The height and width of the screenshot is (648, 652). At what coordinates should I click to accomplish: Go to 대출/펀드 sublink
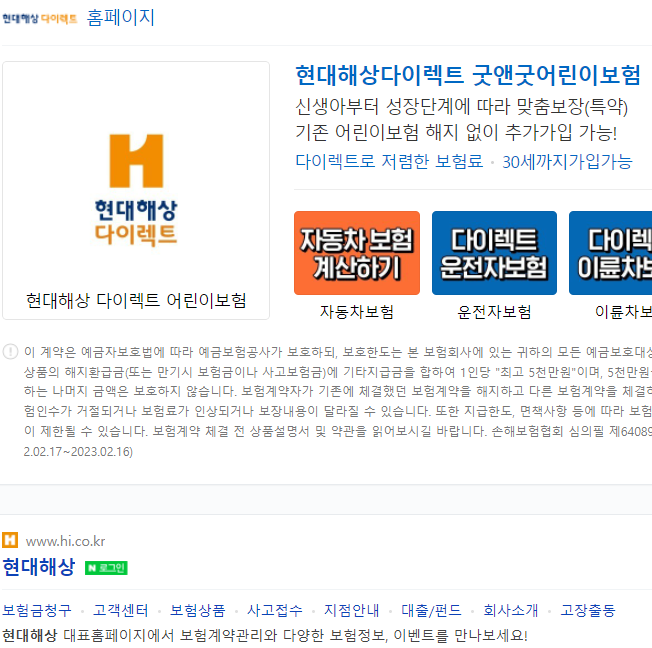[432, 610]
